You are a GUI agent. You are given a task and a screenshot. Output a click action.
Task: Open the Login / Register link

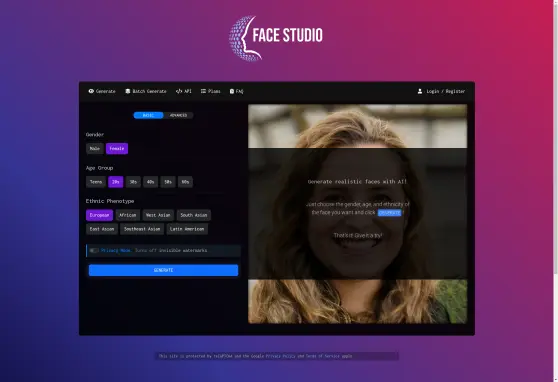446,91
